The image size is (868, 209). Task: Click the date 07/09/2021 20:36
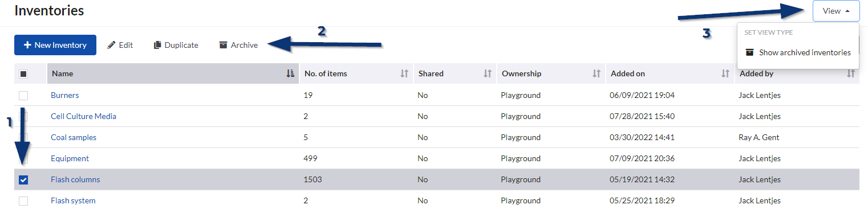coord(643,158)
